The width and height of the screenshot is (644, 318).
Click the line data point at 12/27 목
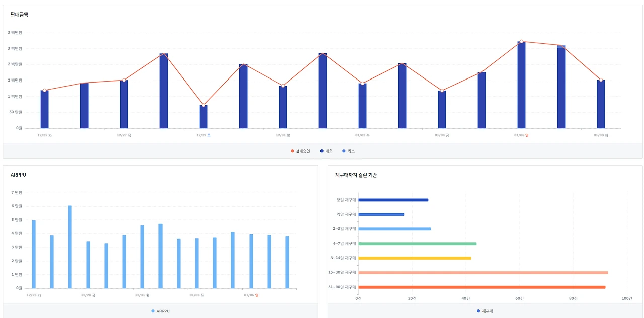tap(124, 80)
